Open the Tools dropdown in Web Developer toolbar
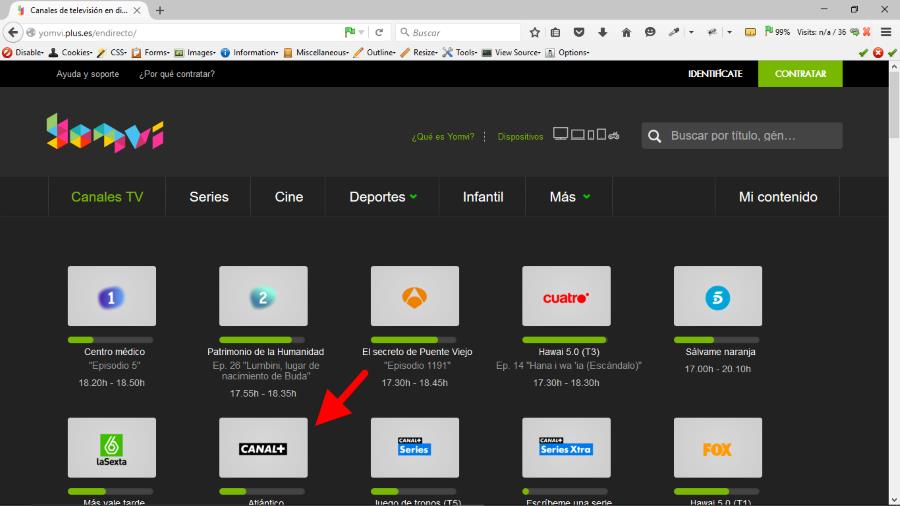Image resolution: width=900 pixels, height=506 pixels. (x=460, y=52)
